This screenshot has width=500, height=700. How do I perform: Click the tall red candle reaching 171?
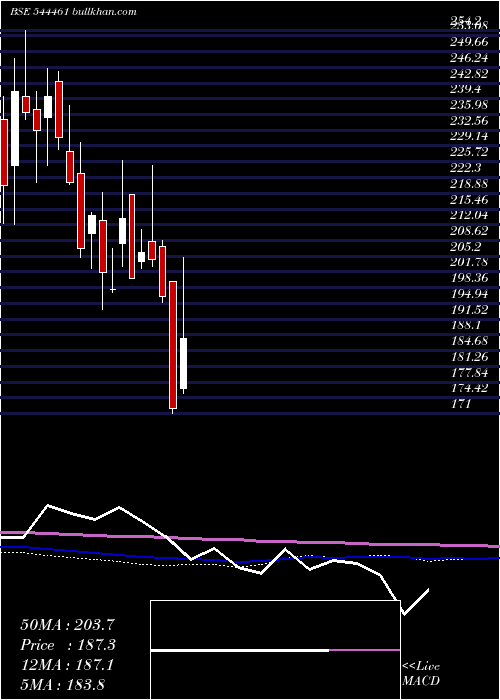[173, 345]
